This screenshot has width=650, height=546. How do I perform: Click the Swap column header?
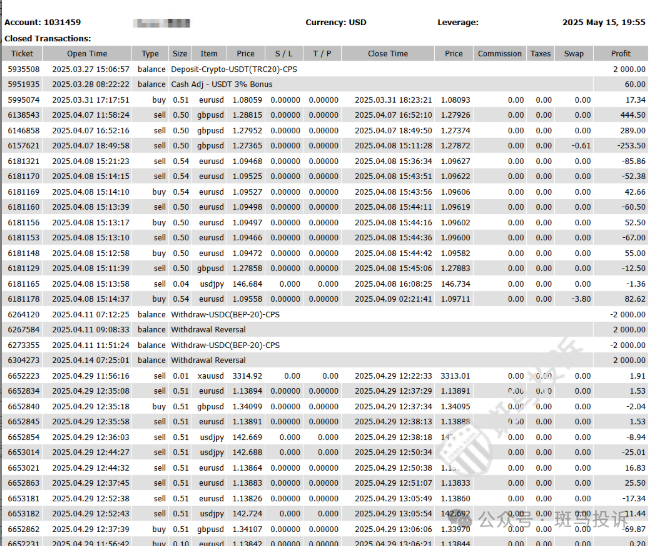tap(574, 54)
